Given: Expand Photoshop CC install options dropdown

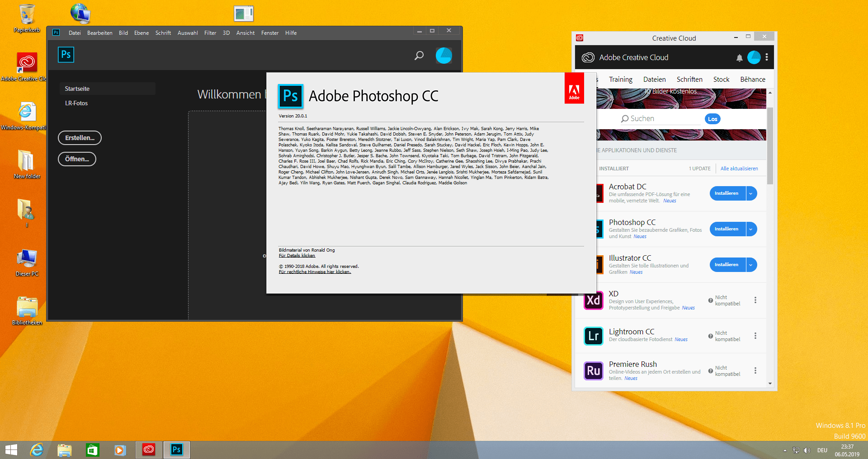Looking at the screenshot, I should (x=751, y=229).
